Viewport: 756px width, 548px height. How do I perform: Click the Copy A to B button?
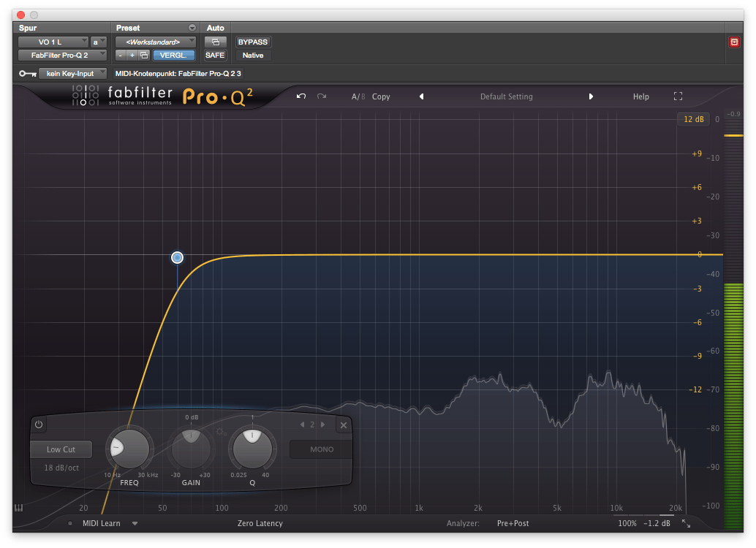(x=381, y=96)
